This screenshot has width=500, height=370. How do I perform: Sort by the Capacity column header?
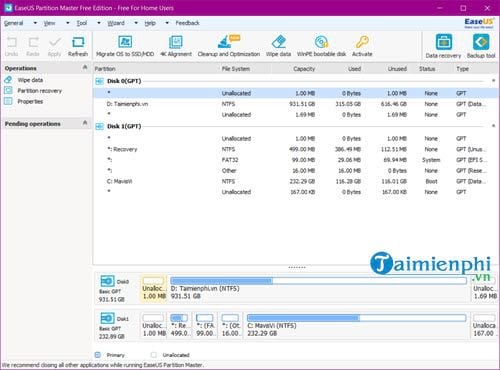tap(304, 69)
